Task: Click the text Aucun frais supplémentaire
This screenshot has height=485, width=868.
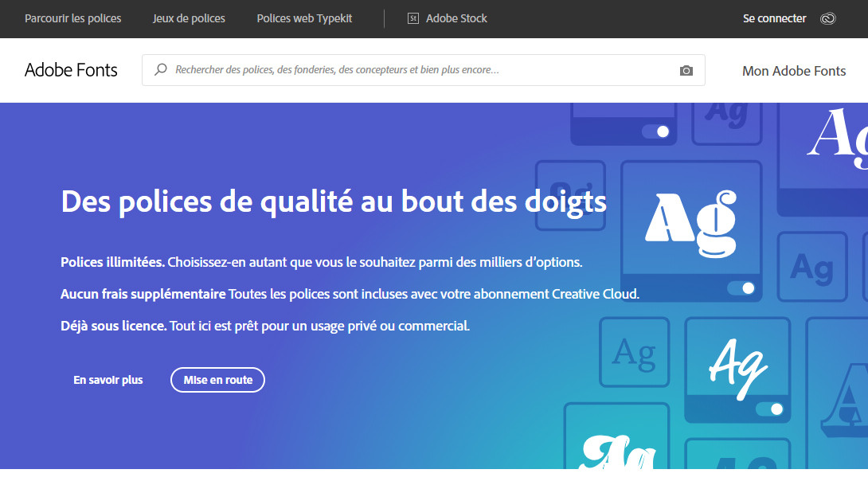Action: [143, 294]
